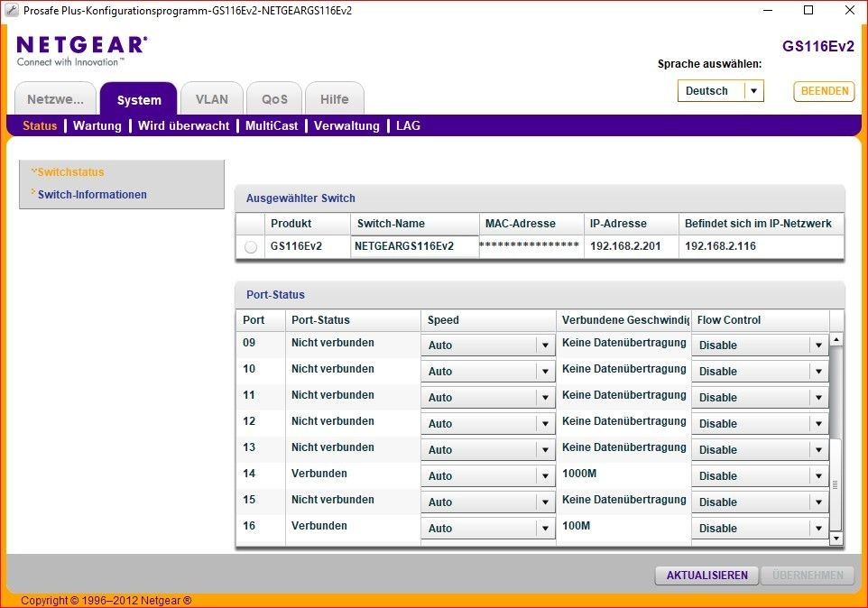Open Flow Control dropdown for port 16
Screen dimensions: 868x608
[x=817, y=529]
